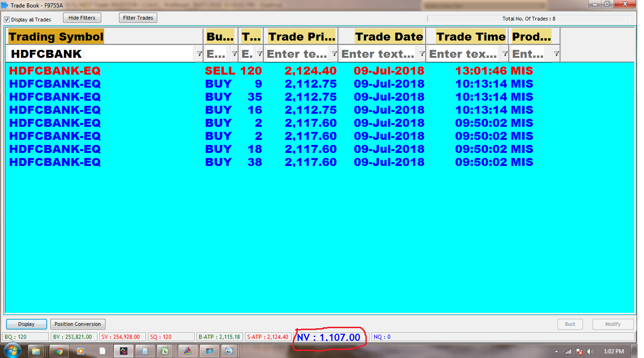
Task: Focus the HDFCBANK symbol filter field
Action: (100, 54)
